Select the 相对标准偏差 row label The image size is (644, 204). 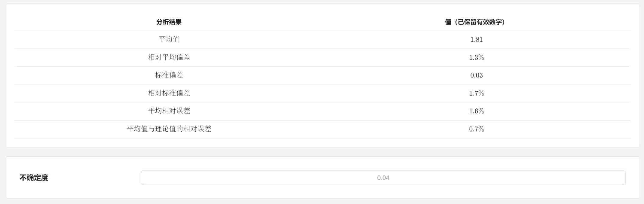[169, 93]
